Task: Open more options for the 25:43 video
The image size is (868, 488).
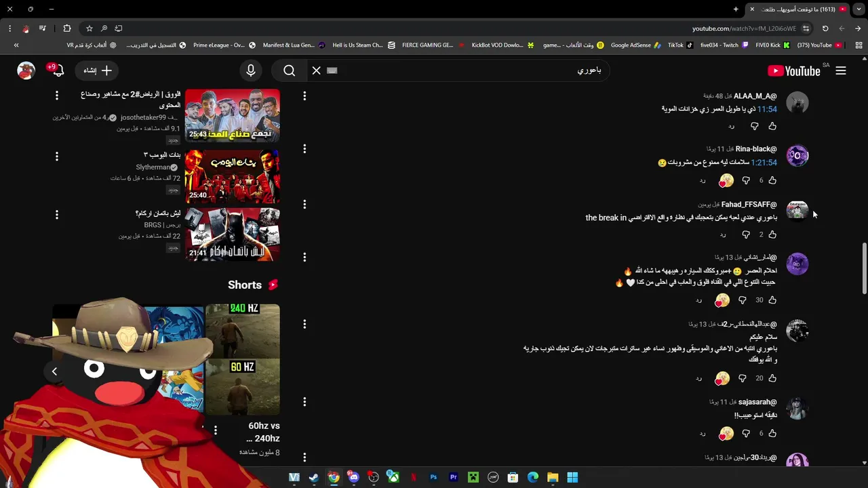Action: click(57, 96)
